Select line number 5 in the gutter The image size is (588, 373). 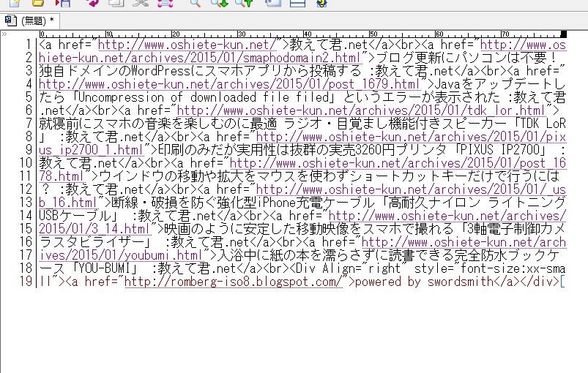(29, 97)
